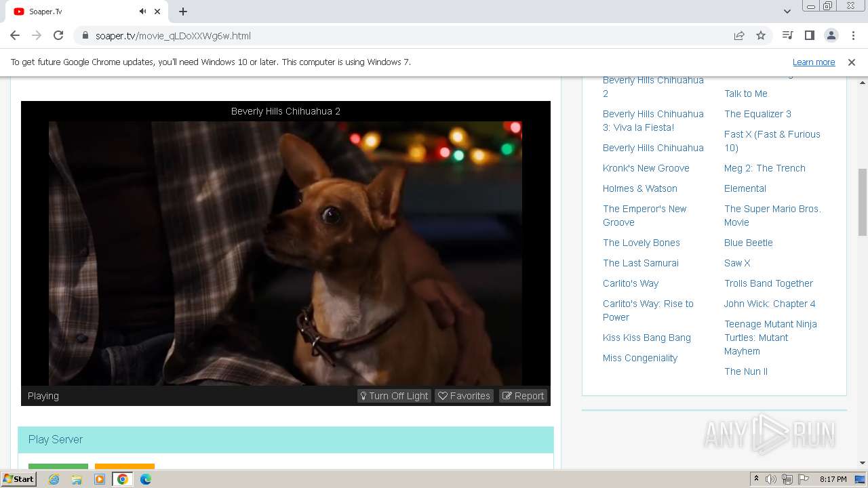This screenshot has width=868, height=488.
Task: Open The Lovely Bones link
Action: tap(641, 243)
